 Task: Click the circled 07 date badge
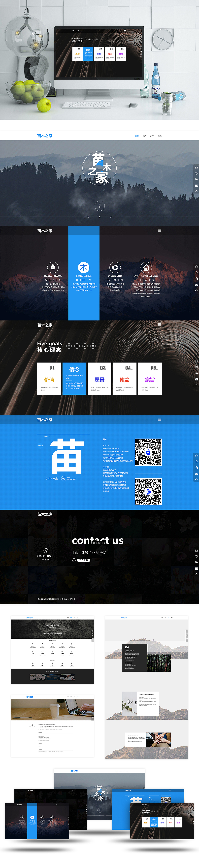(x=64, y=479)
